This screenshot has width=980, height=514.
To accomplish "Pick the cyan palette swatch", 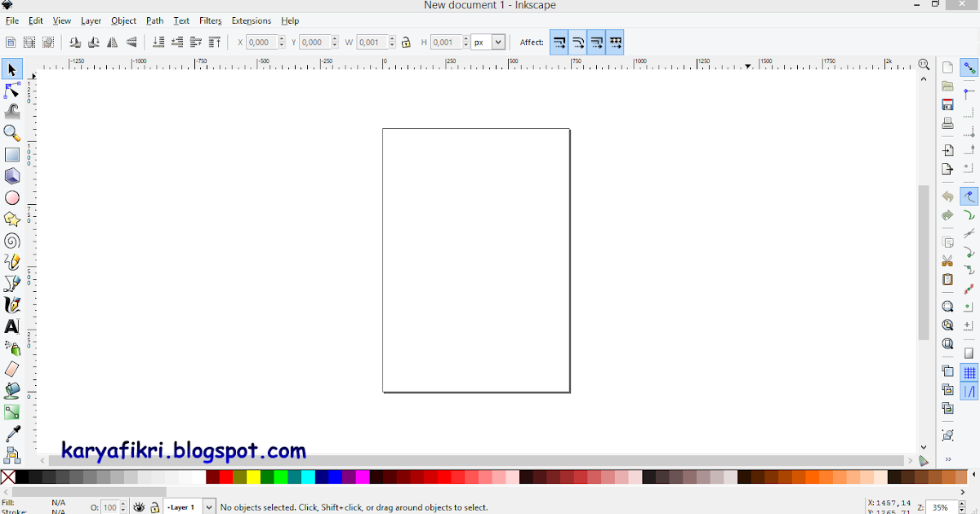I will (308, 477).
